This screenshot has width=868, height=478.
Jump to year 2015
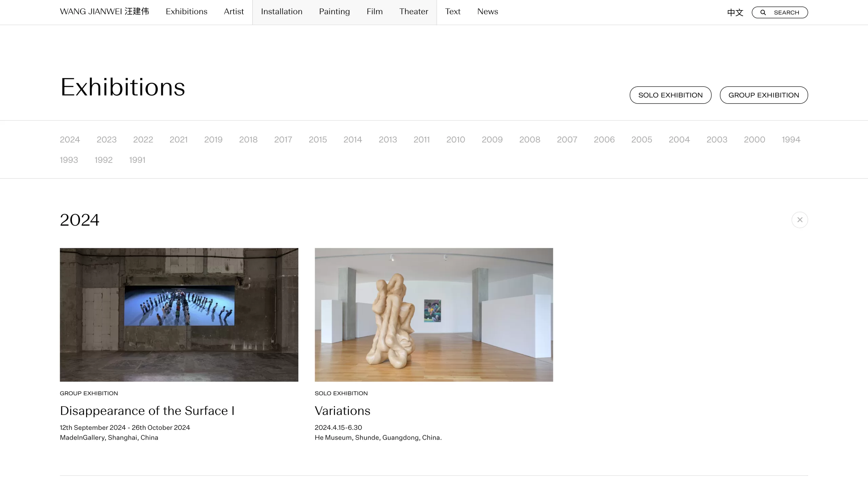tap(318, 139)
